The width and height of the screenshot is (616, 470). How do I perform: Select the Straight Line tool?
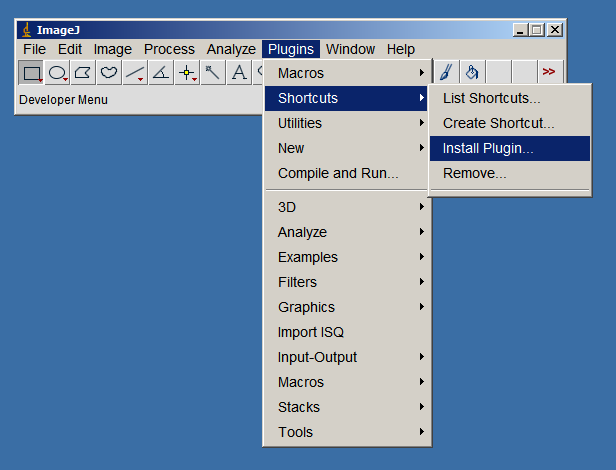pos(135,73)
